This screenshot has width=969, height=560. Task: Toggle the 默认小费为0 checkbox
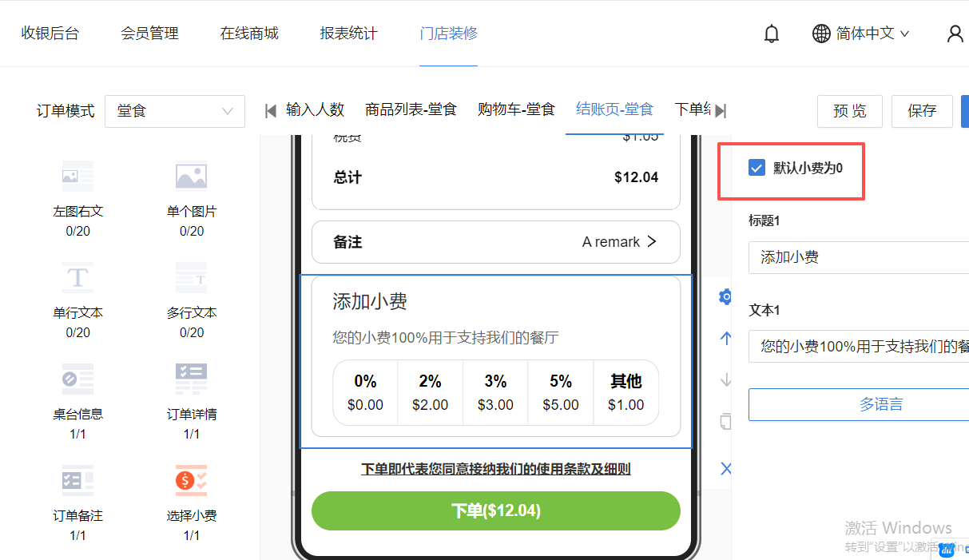point(757,168)
